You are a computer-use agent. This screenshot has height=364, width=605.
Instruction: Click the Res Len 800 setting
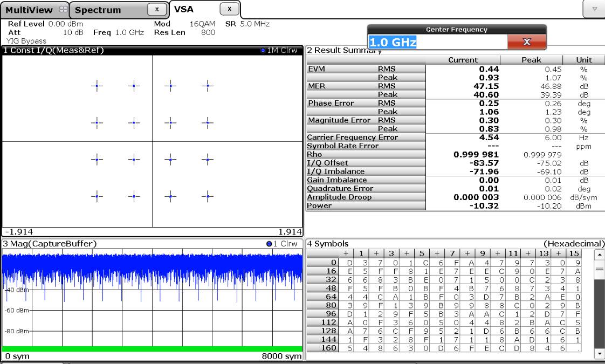tap(184, 32)
